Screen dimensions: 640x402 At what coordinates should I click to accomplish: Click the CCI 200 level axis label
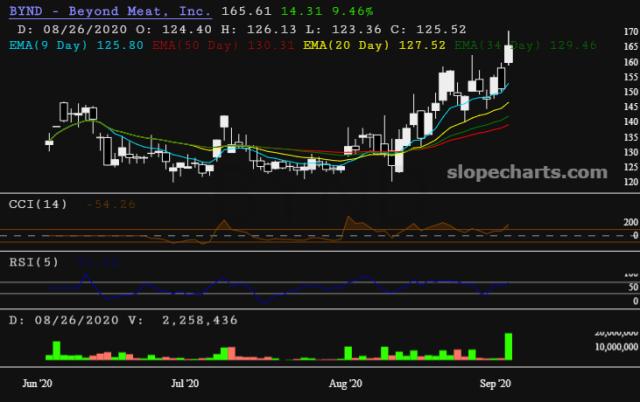(631, 222)
